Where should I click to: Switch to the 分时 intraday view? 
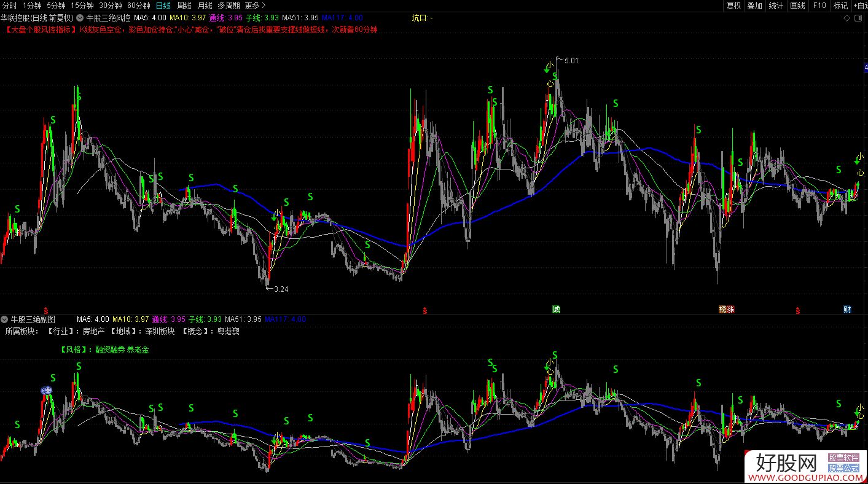click(x=10, y=6)
